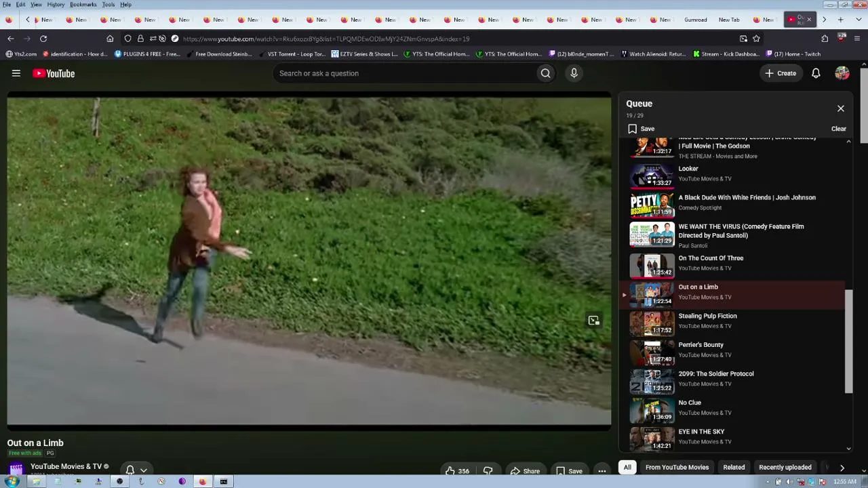868x488 pixels.
Task: Switch to the Gumroad tab
Action: [x=696, y=20]
